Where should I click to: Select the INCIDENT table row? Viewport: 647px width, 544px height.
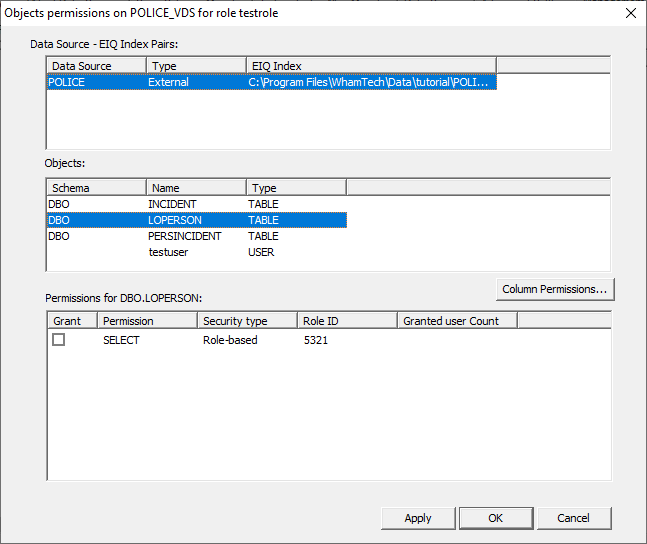coord(172,204)
